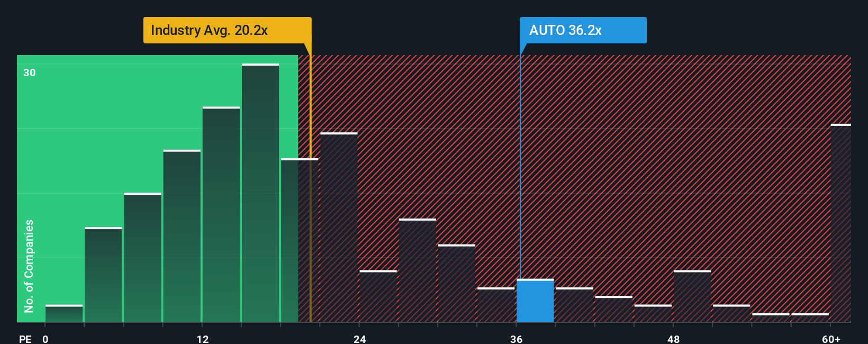Click the bar just right of the industry average line

[339, 228]
